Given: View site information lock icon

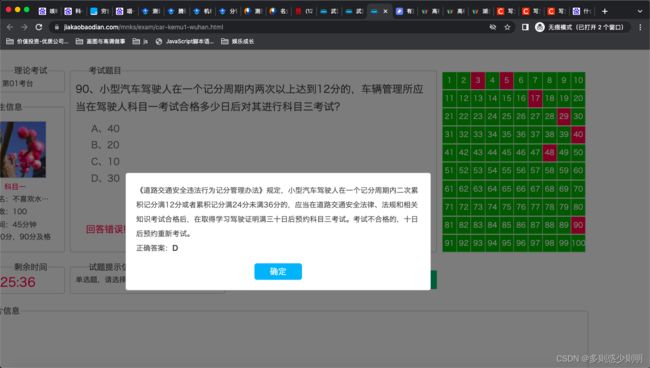Looking at the screenshot, I should [x=56, y=27].
